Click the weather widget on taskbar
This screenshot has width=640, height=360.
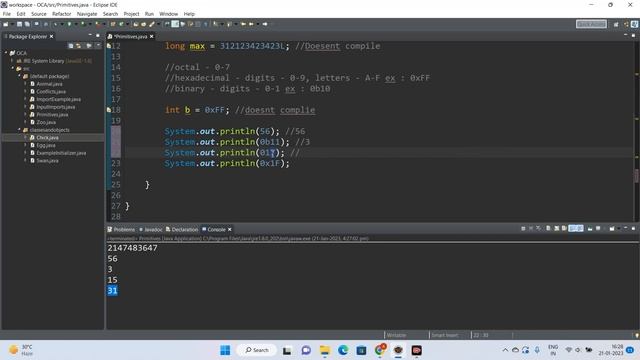point(20,350)
